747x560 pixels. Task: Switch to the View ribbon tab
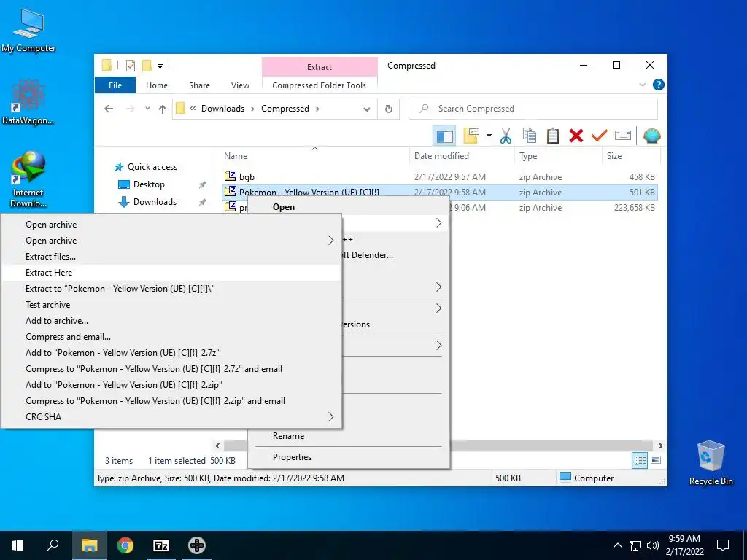240,85
